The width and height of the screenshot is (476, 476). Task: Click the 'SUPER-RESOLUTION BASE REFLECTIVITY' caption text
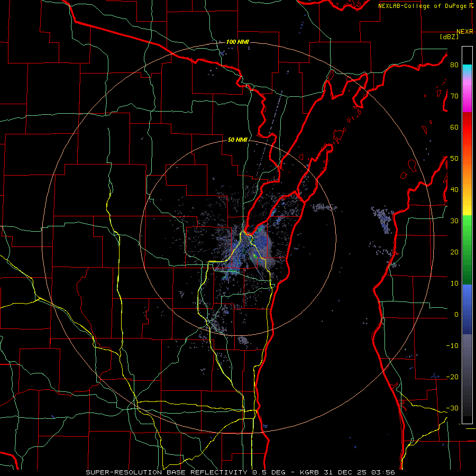(168, 472)
